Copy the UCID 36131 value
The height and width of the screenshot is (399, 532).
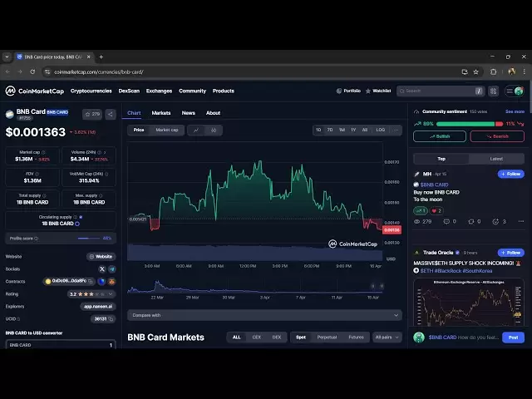(111, 319)
